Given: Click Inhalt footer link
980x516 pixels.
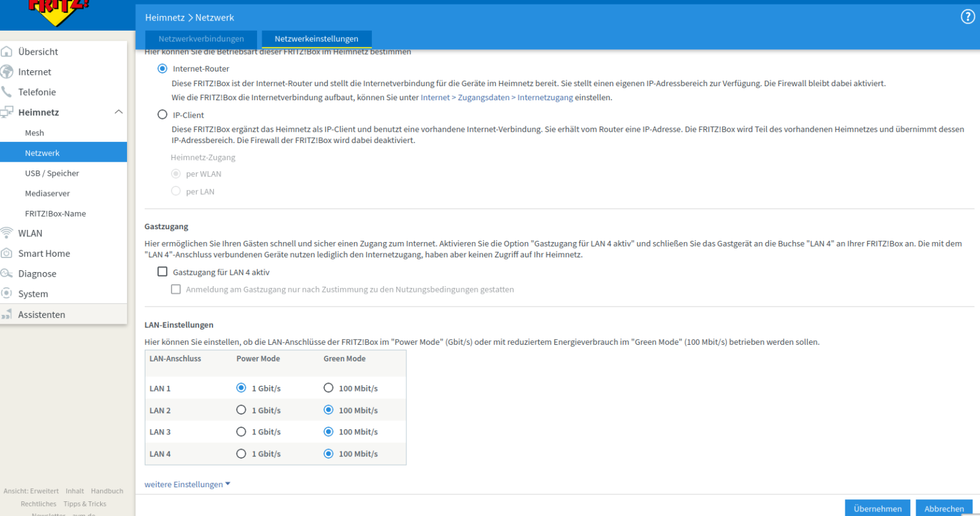Looking at the screenshot, I should [x=75, y=491].
